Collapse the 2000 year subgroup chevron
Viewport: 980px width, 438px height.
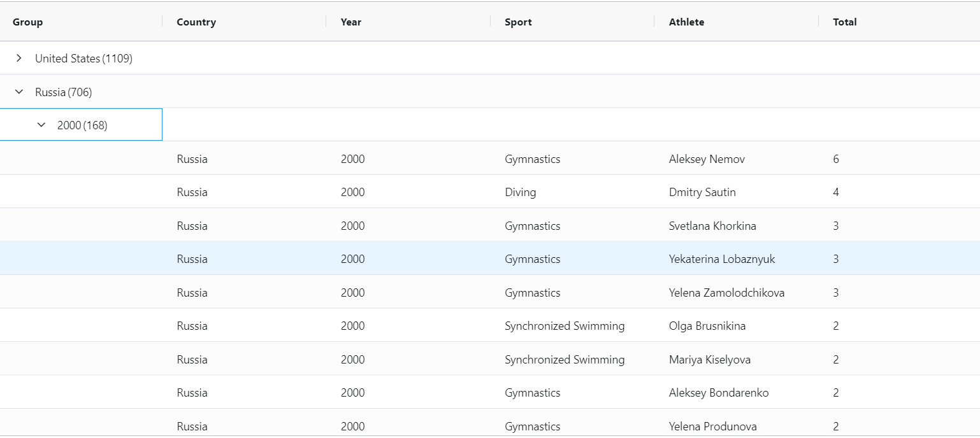(x=41, y=125)
